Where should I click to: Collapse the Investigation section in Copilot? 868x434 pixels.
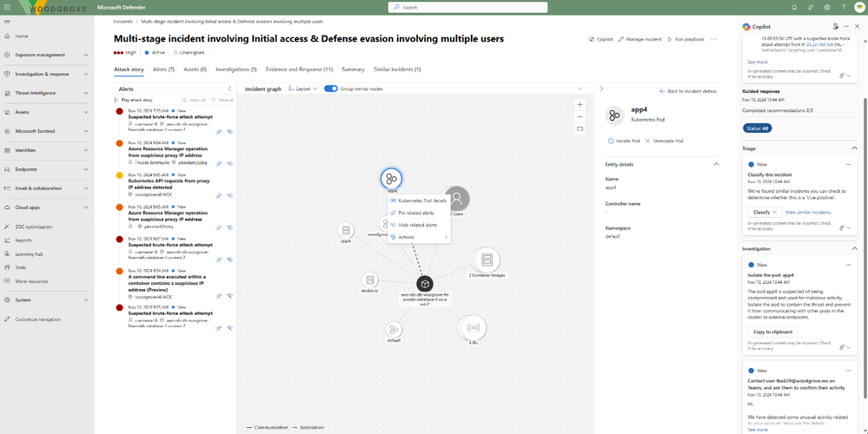pyautogui.click(x=853, y=249)
